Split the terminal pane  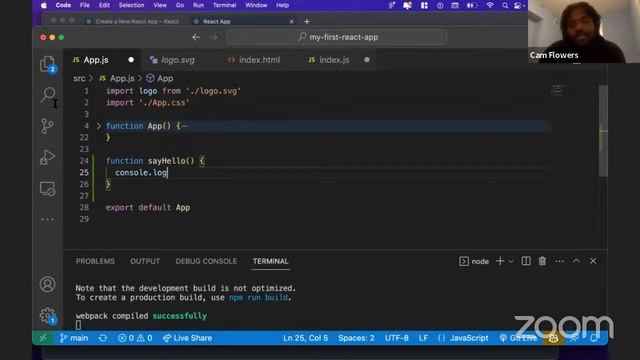click(x=526, y=261)
